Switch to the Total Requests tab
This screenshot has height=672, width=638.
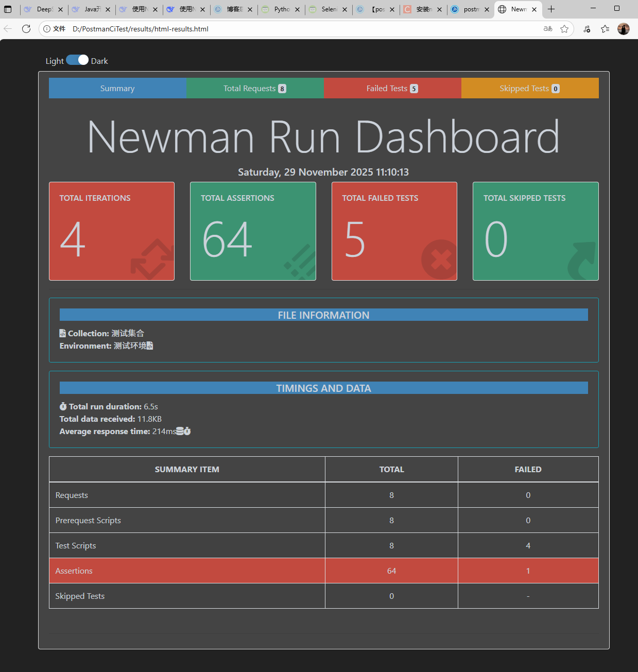(255, 88)
